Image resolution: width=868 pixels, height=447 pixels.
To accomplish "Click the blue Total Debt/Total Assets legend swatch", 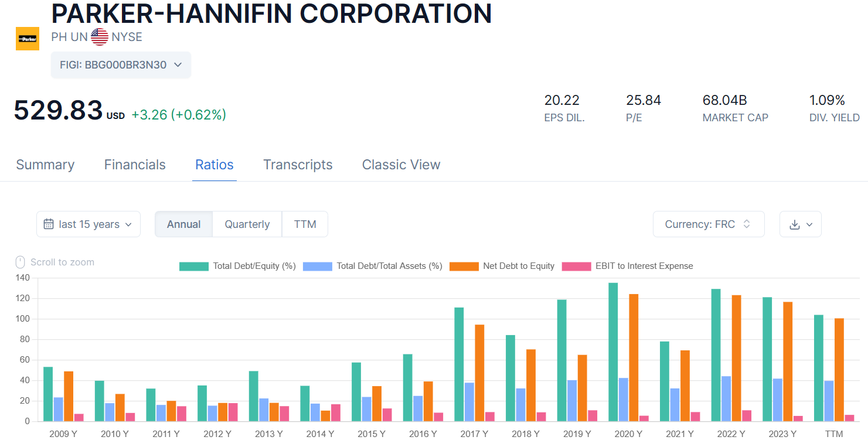I will pos(318,266).
